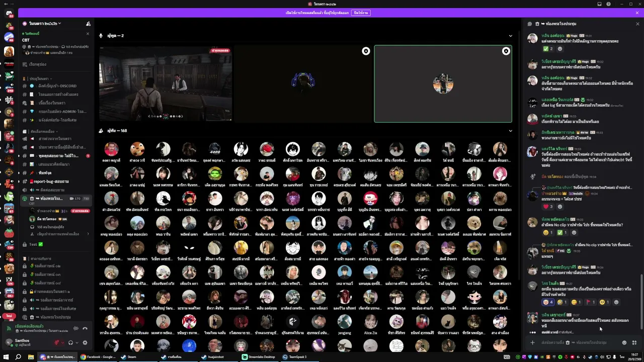Image resolution: width=644 pixels, height=362 pixels.
Task: Expand the วินเดรา server name dropdown
Action: (45, 24)
